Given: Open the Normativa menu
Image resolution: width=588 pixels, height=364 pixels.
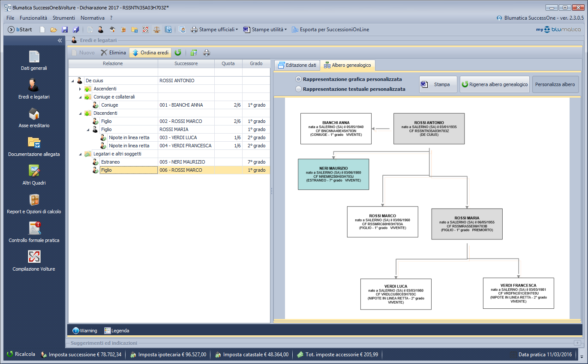Looking at the screenshot, I should click(x=93, y=18).
